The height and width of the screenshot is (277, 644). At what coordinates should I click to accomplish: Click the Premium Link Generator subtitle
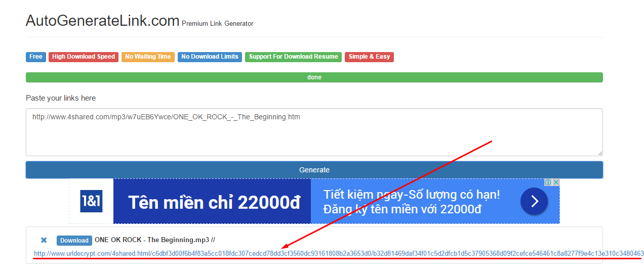tap(218, 24)
